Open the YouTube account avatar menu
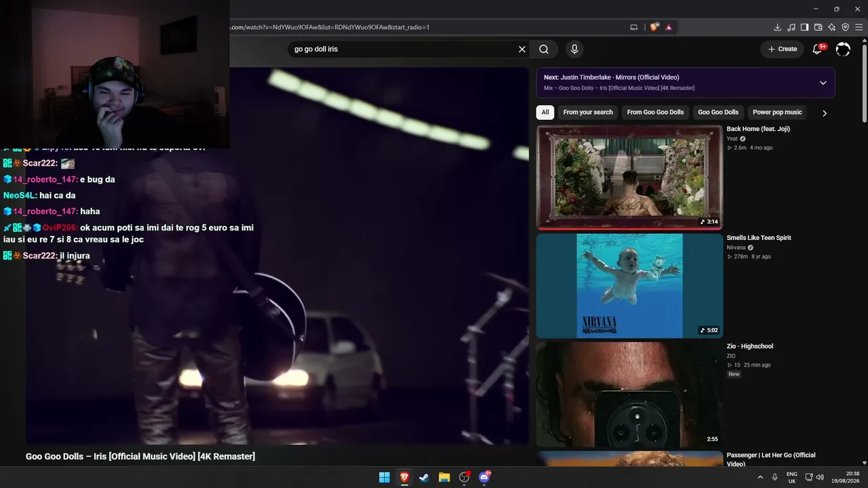 [843, 49]
